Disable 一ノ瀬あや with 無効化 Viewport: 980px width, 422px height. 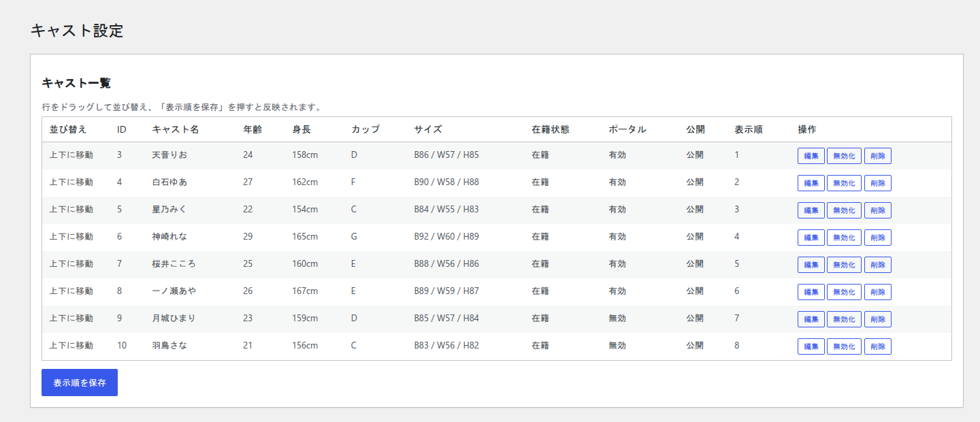pyautogui.click(x=844, y=292)
